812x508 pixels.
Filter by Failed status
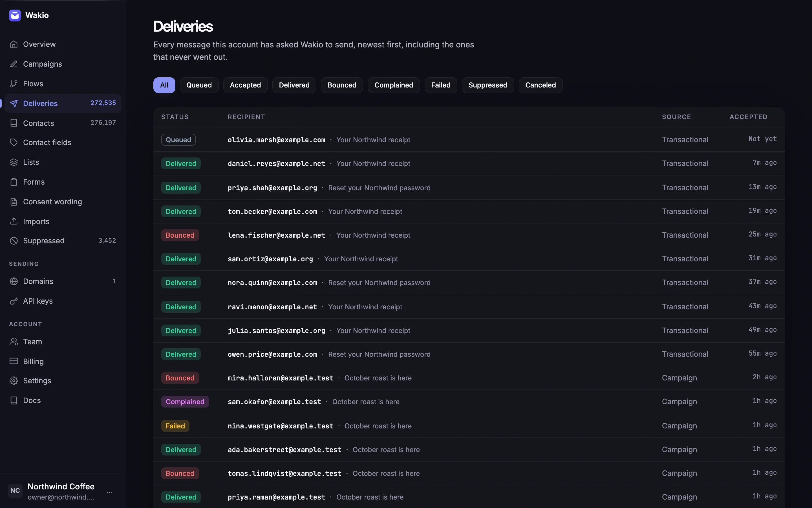pyautogui.click(x=441, y=85)
